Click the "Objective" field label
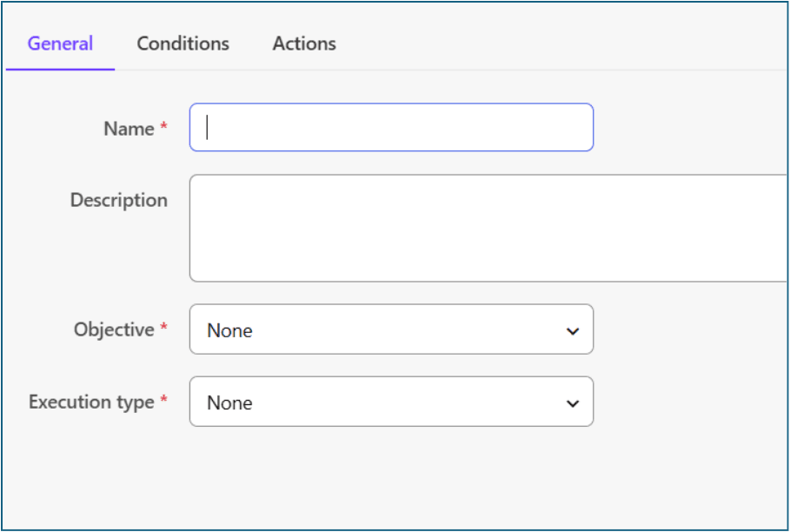The height and width of the screenshot is (532, 790). [114, 329]
